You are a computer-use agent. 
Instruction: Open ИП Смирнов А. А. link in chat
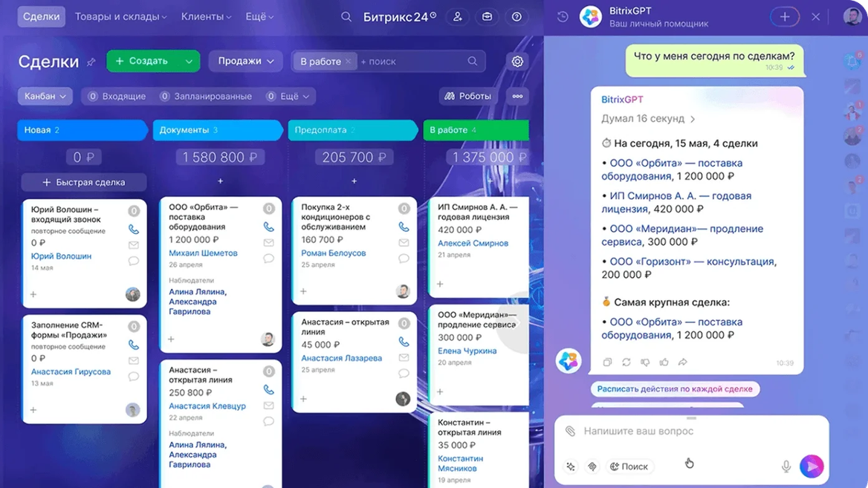tap(676, 203)
